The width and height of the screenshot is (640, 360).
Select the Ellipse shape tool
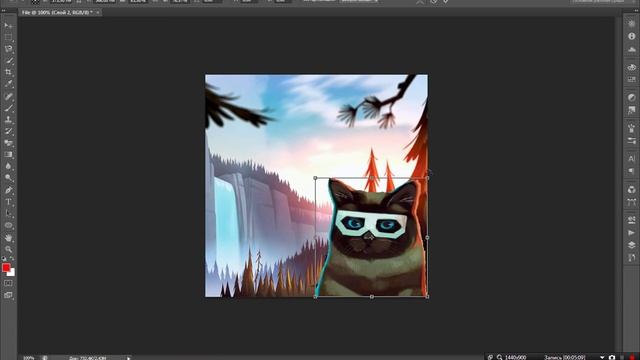8,225
